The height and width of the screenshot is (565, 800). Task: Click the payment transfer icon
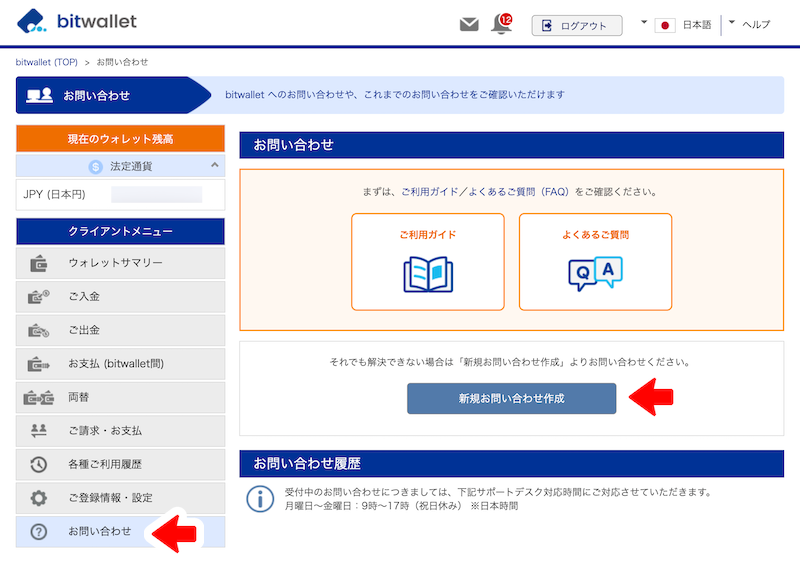39,364
